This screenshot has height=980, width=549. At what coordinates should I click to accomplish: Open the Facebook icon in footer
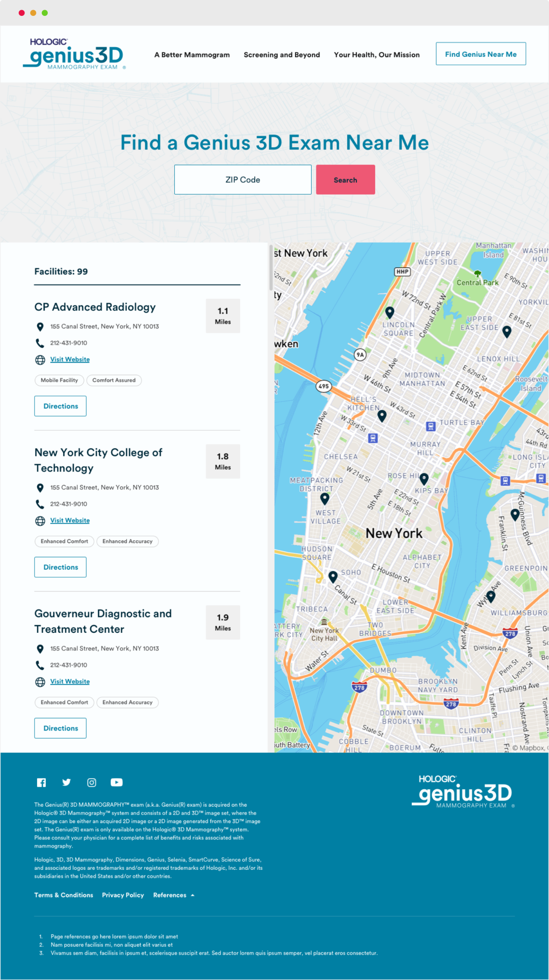coord(41,783)
